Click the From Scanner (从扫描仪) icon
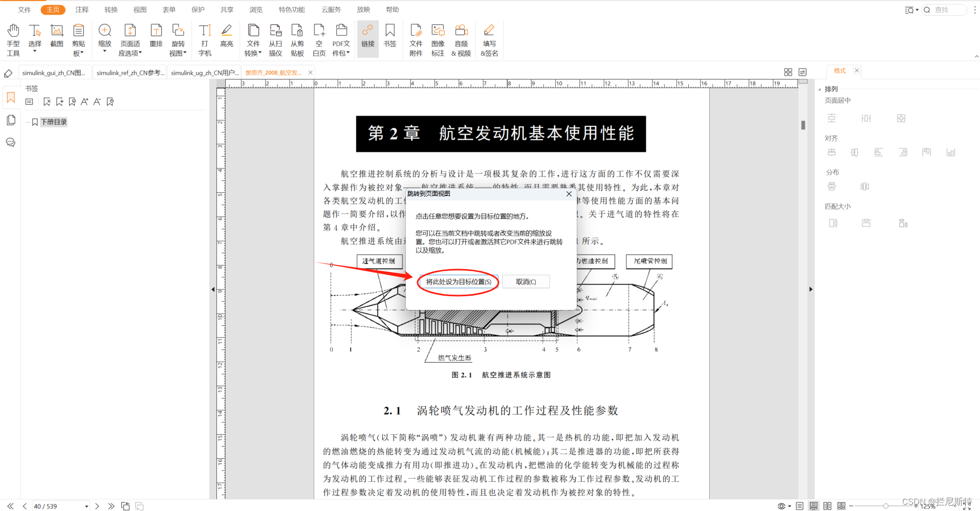This screenshot has height=511, width=980. coord(275,39)
